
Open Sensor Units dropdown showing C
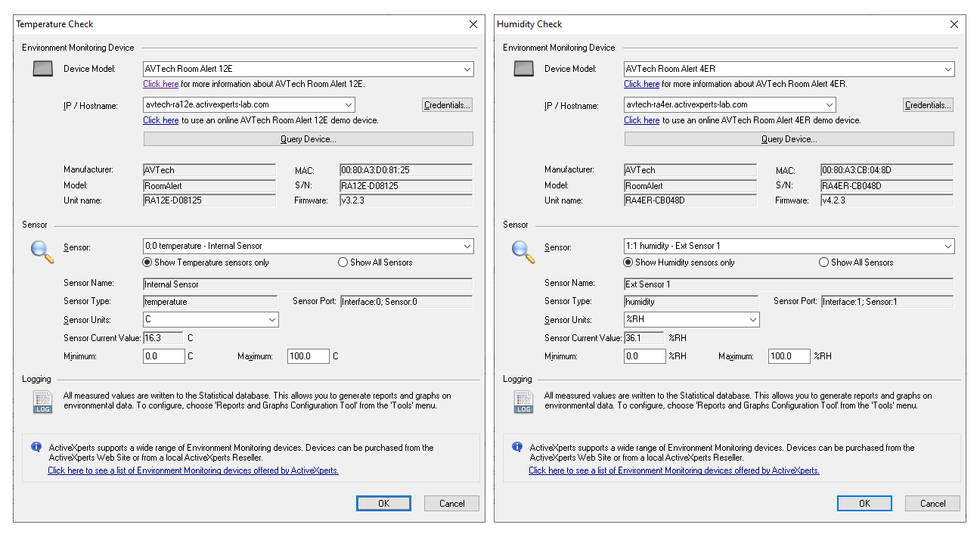[x=211, y=320]
